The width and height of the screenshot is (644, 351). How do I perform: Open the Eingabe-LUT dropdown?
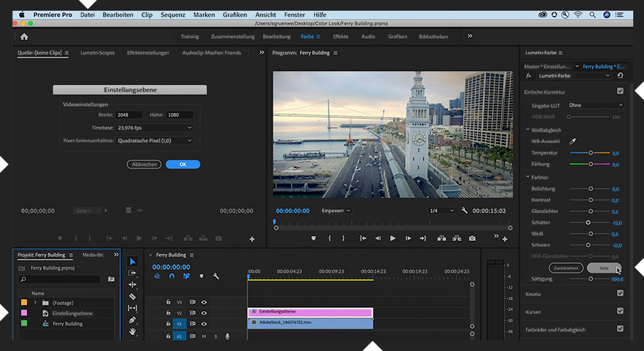click(x=595, y=105)
